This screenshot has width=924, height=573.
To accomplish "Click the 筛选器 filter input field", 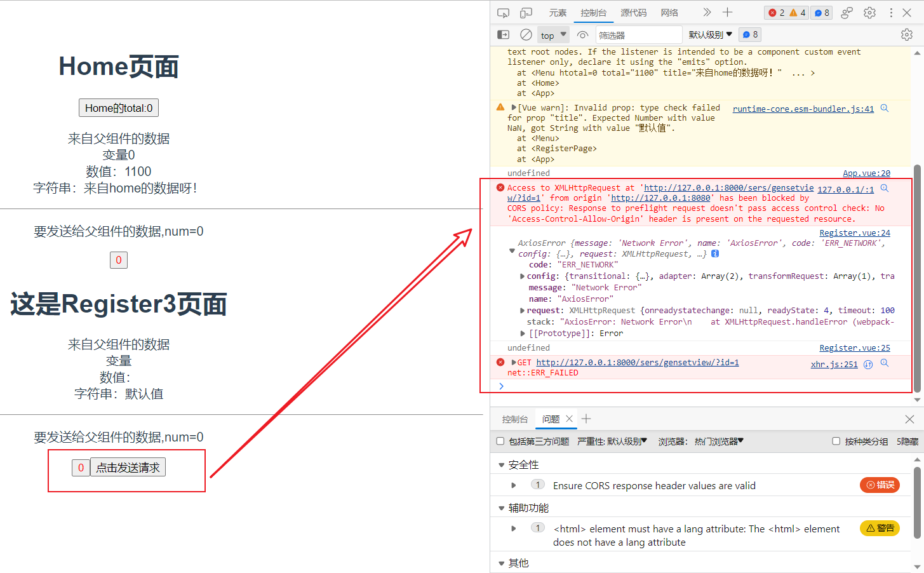I will coord(638,35).
